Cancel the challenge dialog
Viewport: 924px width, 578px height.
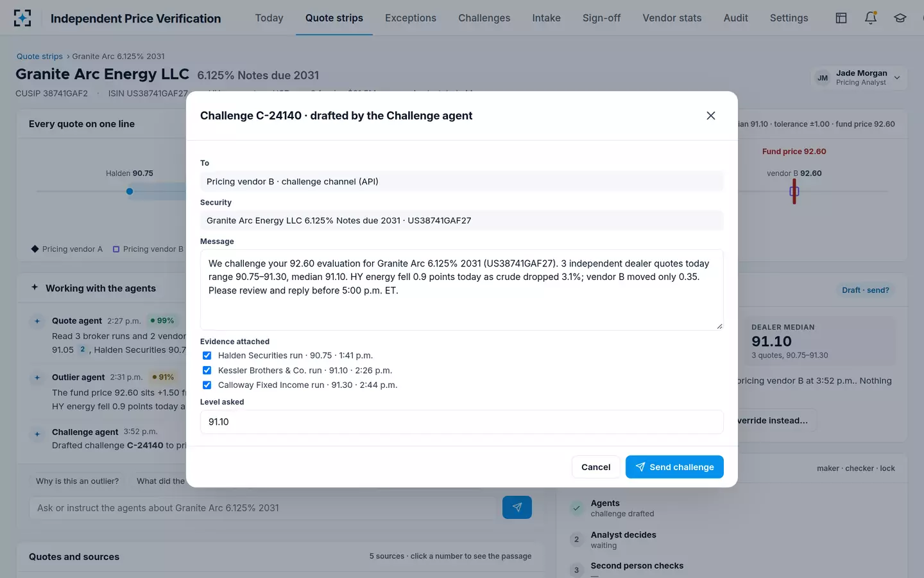pos(595,467)
